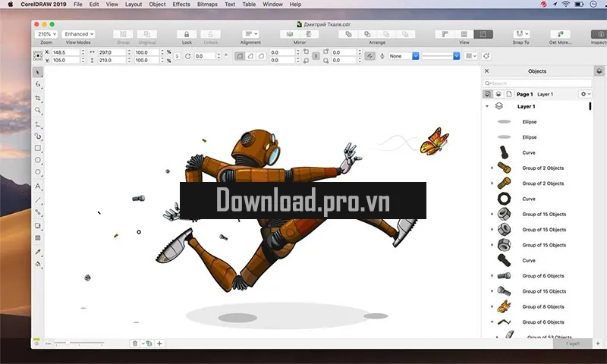Toggle edit corners together lock
Viewport: 607px width, 364px height.
point(316,56)
